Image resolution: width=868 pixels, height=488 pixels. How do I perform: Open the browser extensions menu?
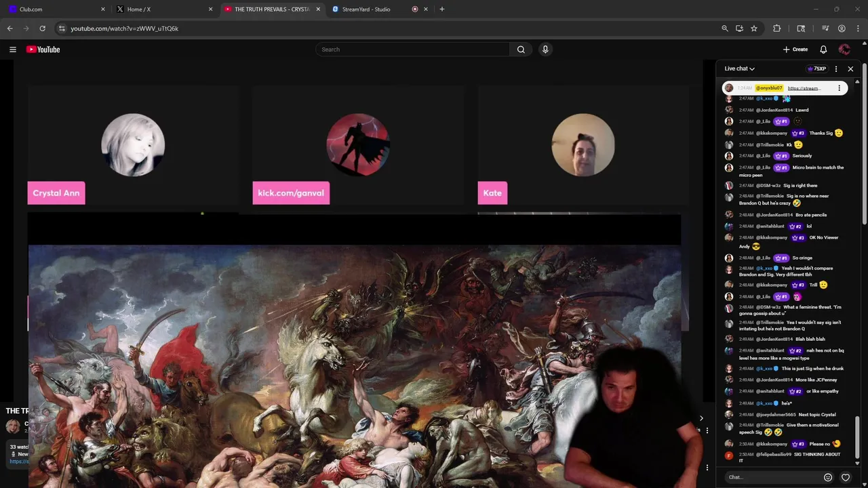pyautogui.click(x=777, y=28)
